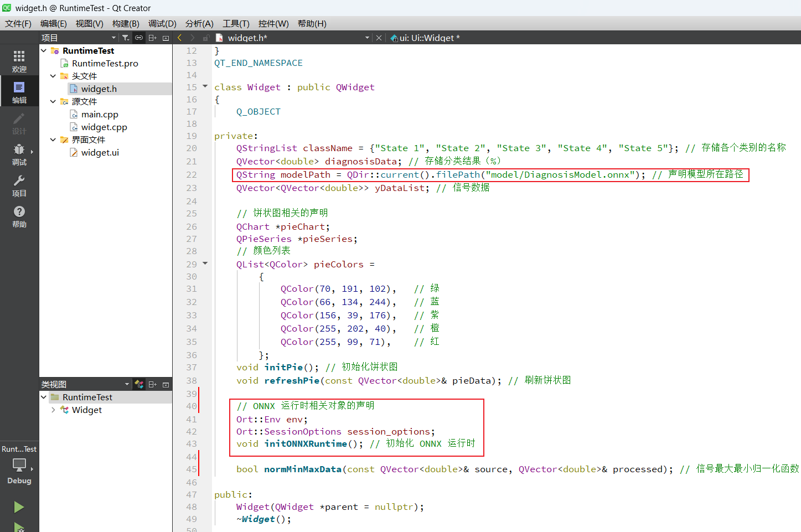
Task: Close widget.h with its X button
Action: pyautogui.click(x=379, y=38)
